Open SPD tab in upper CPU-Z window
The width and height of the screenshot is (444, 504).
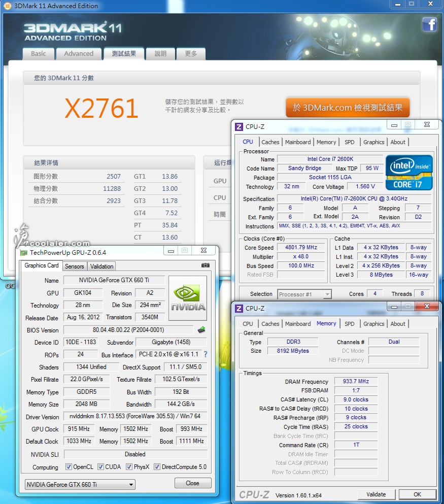(x=349, y=142)
